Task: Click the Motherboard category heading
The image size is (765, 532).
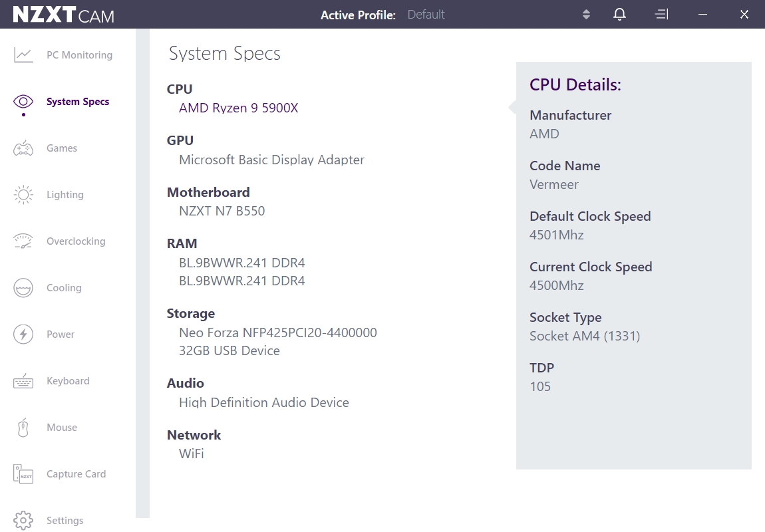Action: click(x=208, y=192)
